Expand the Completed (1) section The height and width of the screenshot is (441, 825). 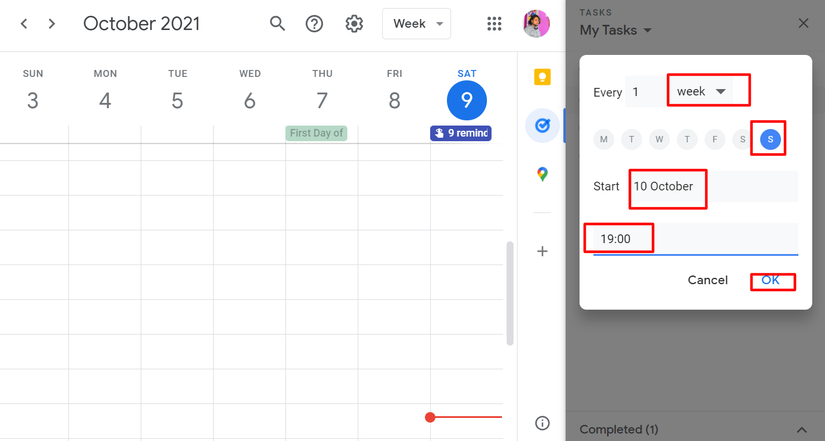point(801,429)
